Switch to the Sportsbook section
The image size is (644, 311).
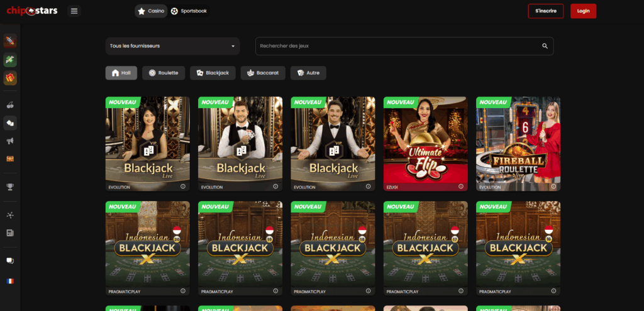pos(189,11)
